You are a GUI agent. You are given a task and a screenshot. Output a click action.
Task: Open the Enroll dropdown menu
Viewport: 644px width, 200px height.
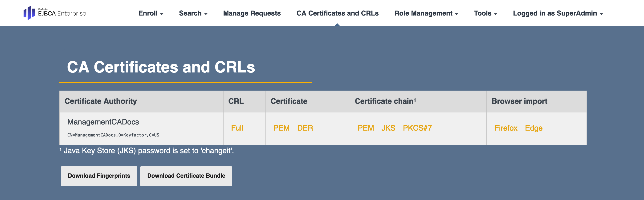(151, 13)
